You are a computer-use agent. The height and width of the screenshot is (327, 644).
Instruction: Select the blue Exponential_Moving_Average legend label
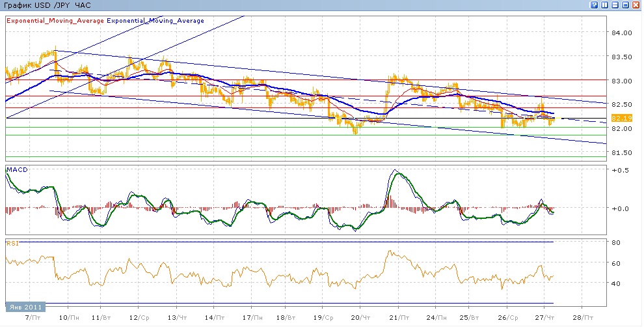point(155,21)
